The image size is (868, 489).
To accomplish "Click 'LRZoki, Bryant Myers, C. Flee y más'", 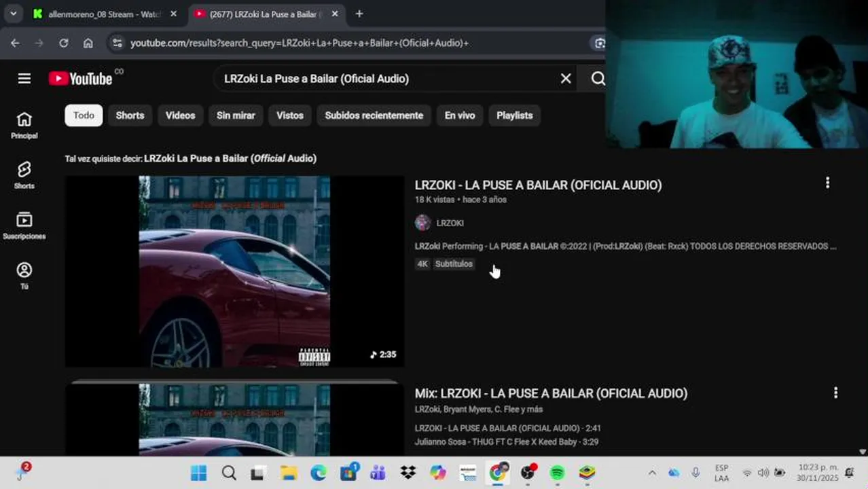I will [x=479, y=409].
